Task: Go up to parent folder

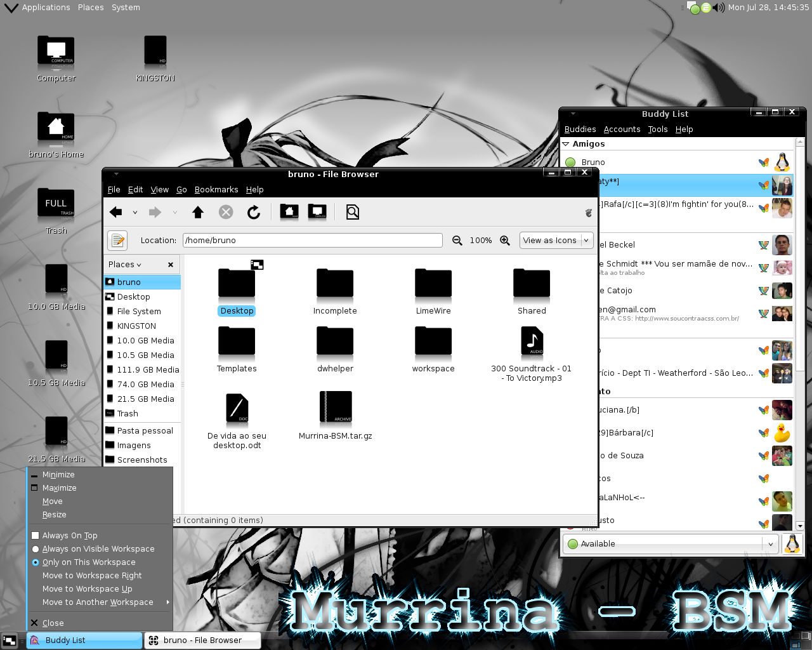Action: 198,213
